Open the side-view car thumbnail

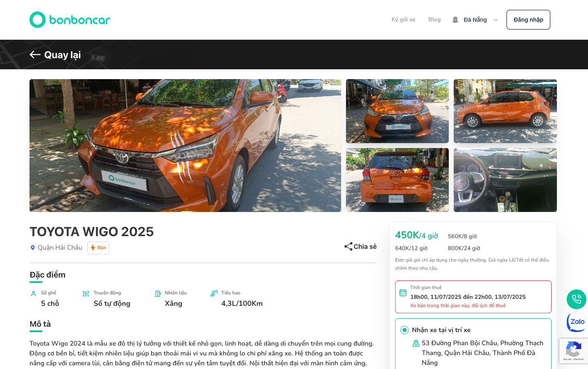pos(505,111)
